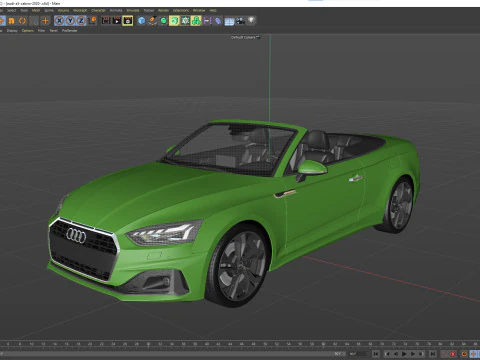Click the orange keyframe icon right of Record
480x360 pixels.
[x=464, y=354]
